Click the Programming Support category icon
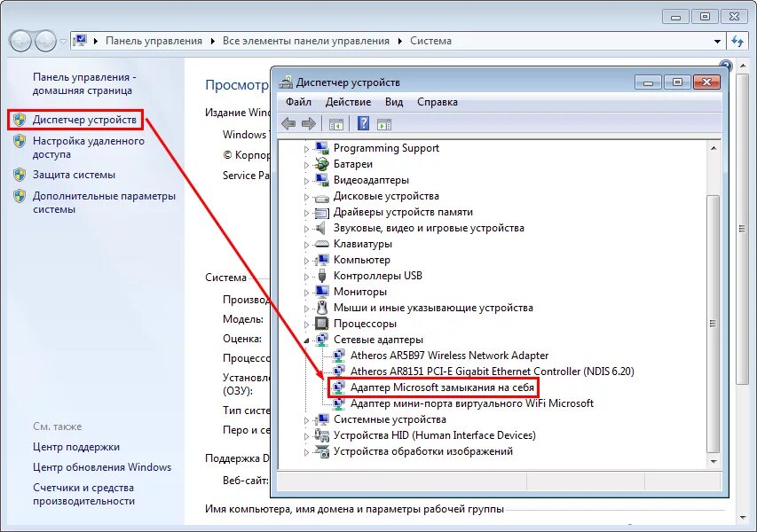Image resolution: width=757 pixels, height=532 pixels. [x=321, y=148]
